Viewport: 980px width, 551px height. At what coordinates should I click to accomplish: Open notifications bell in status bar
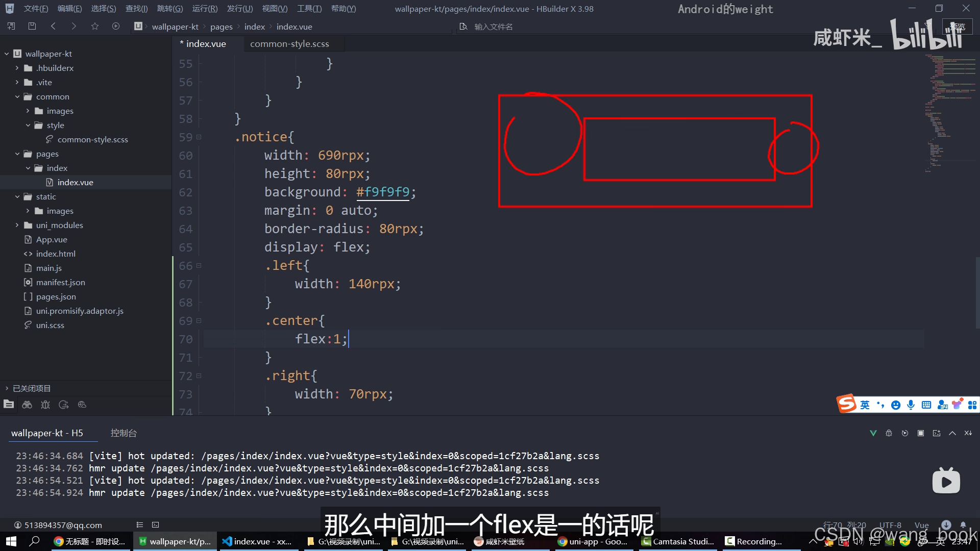coord(963,524)
